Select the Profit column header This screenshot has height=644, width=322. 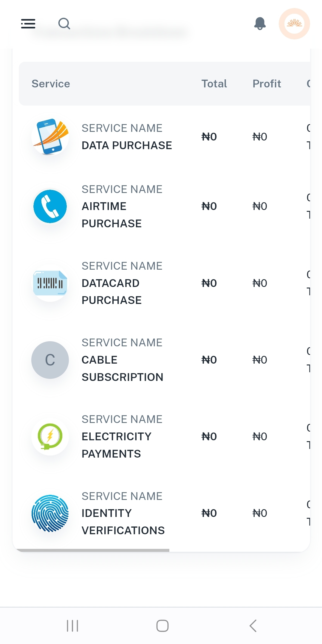[x=267, y=84]
